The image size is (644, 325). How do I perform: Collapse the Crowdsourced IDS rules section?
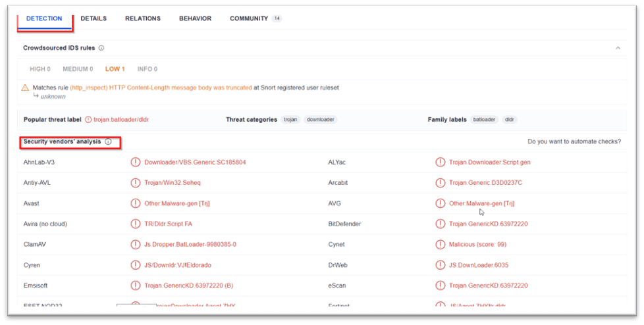(x=618, y=48)
